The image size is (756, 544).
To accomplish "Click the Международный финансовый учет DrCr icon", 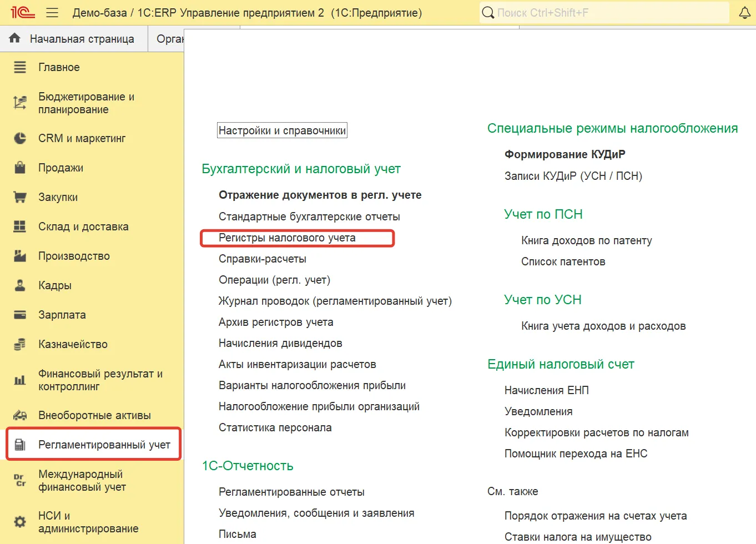I will 20,480.
